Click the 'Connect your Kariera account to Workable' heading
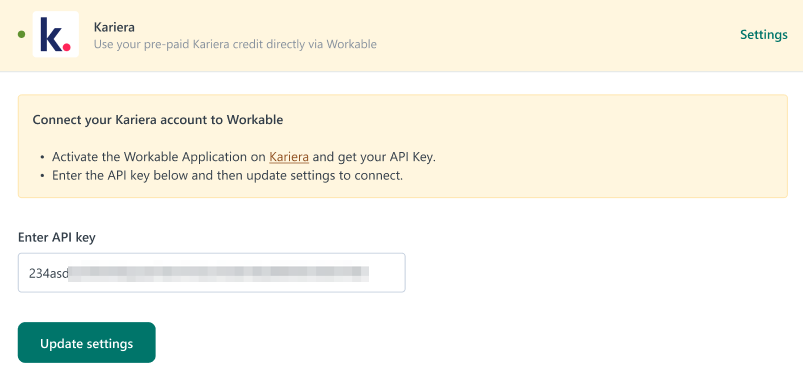This screenshot has width=803, height=377. 158,120
